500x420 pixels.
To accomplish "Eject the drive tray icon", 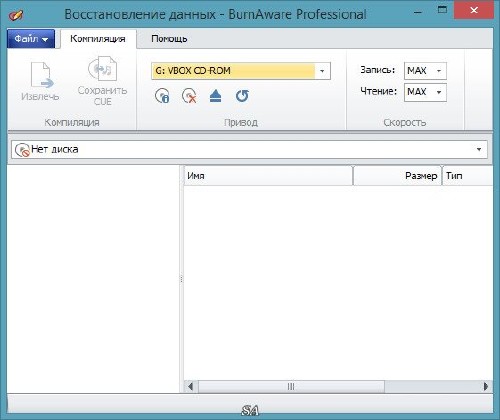I will tap(216, 96).
